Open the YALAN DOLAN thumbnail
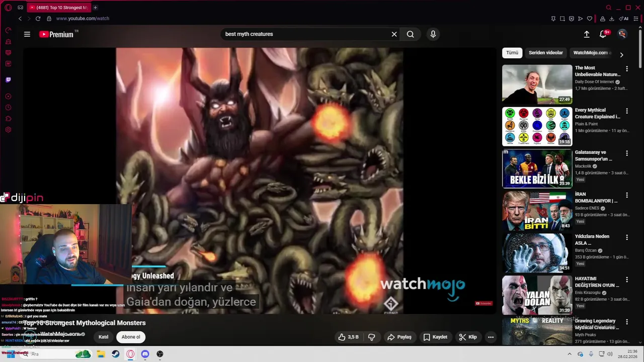Screen dimensions: 644x362 [537, 295]
